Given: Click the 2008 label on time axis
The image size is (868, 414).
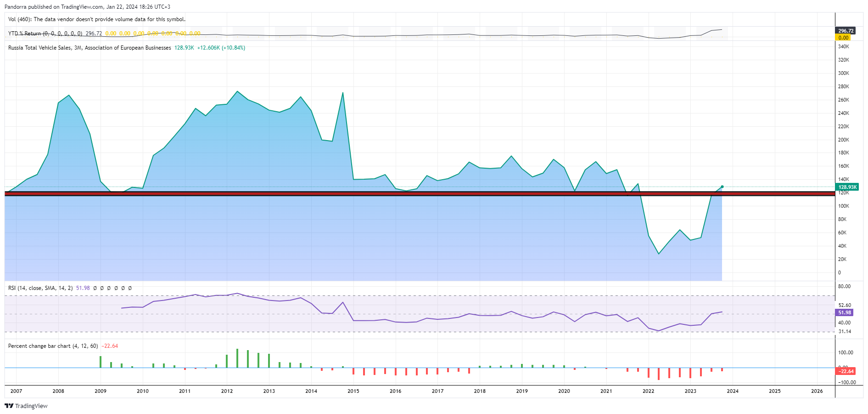Looking at the screenshot, I should click(x=58, y=391).
